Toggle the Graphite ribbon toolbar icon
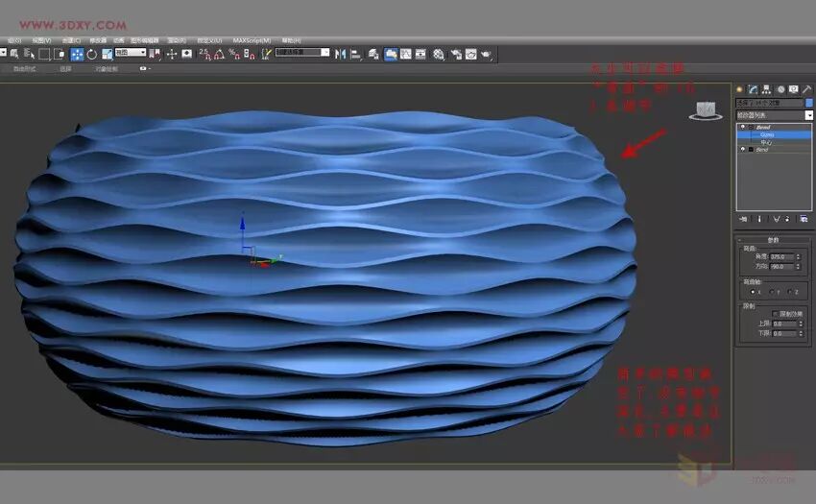Image resolution: width=816 pixels, height=504 pixels. (x=391, y=54)
